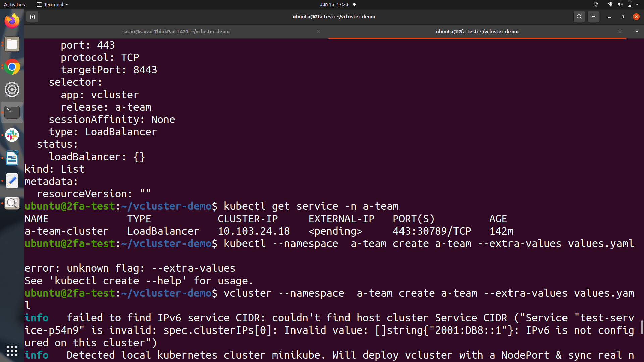Open Google Chrome from the dock

pyautogui.click(x=12, y=67)
